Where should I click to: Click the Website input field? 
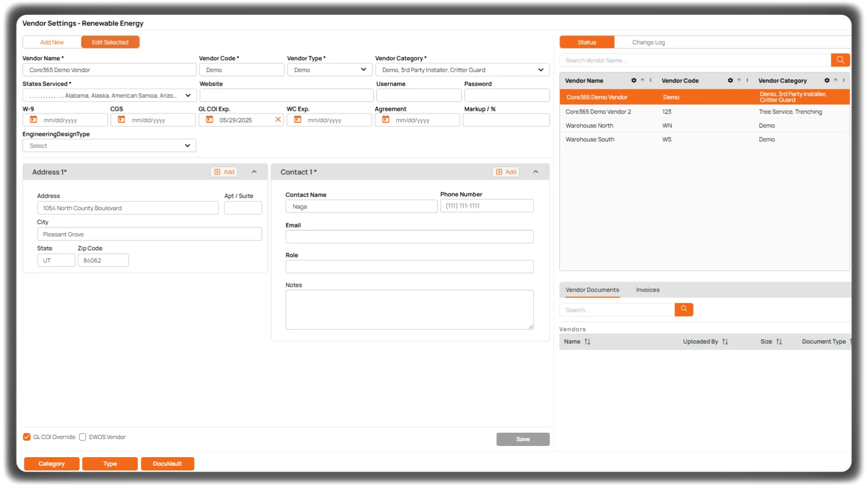coord(286,95)
